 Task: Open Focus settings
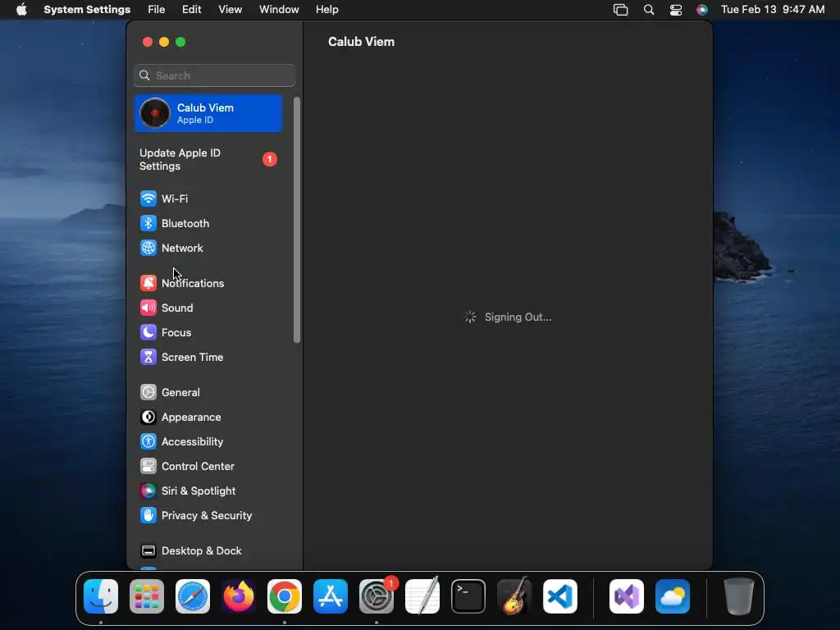click(x=209, y=333)
